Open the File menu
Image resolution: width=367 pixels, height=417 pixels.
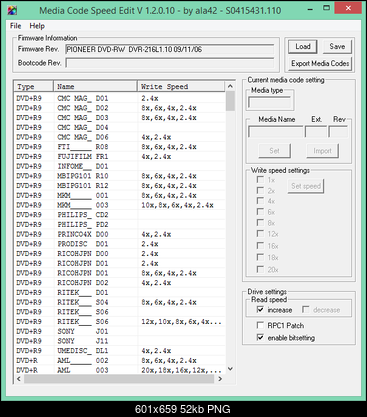[x=15, y=26]
